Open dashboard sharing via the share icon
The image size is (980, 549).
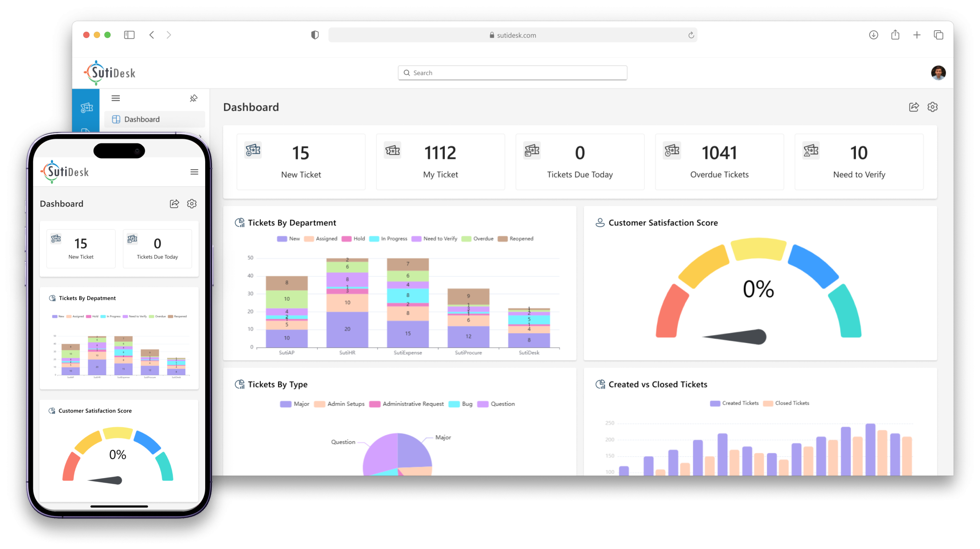914,107
